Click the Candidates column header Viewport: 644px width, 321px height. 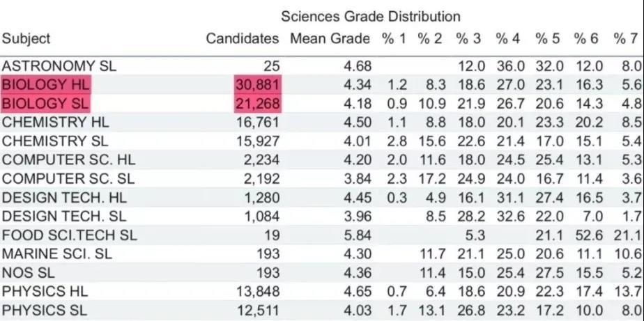[x=242, y=39]
